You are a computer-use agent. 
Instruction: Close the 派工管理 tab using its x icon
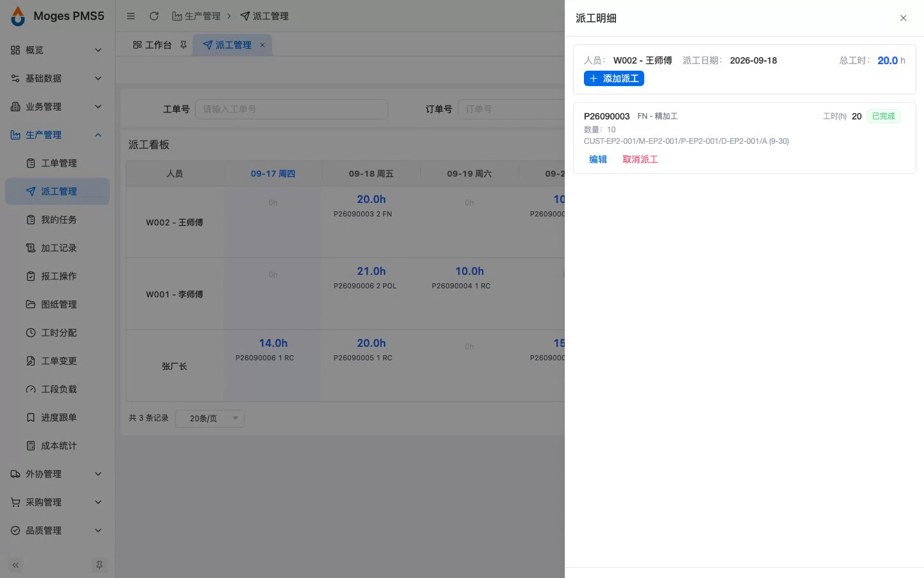262,45
